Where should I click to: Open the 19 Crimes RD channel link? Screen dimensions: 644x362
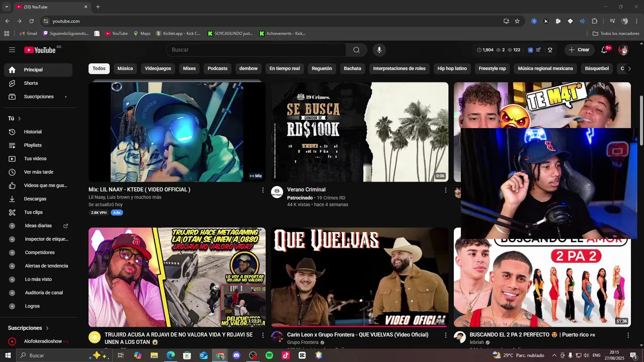click(x=331, y=198)
